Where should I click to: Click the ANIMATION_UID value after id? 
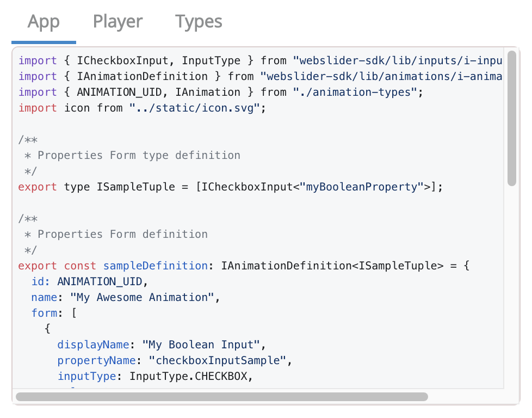pos(100,282)
